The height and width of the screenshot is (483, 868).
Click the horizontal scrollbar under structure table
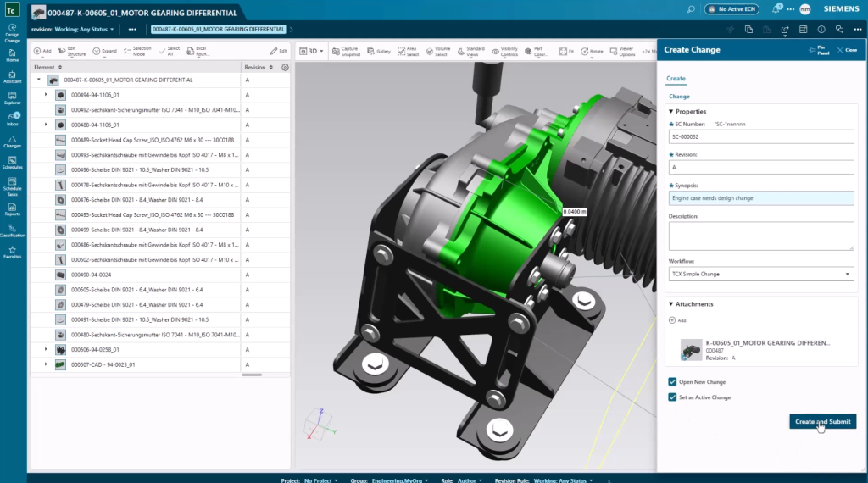pyautogui.click(x=252, y=375)
